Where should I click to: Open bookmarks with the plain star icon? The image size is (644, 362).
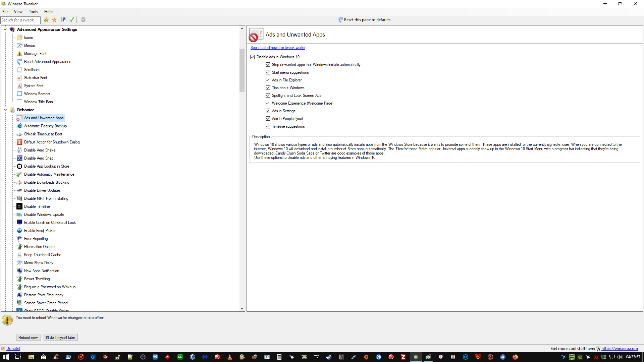tap(54, 20)
